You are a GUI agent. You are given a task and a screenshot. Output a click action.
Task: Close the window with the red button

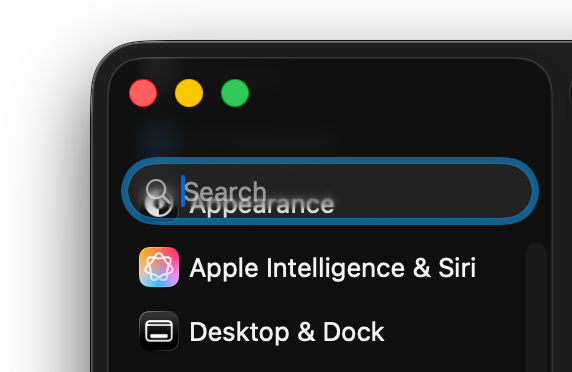coord(143,93)
